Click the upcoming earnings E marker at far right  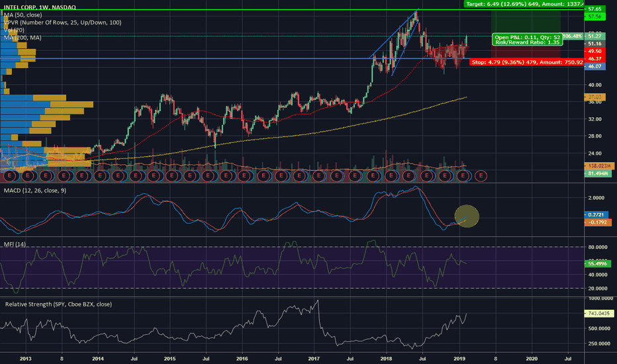(x=481, y=176)
